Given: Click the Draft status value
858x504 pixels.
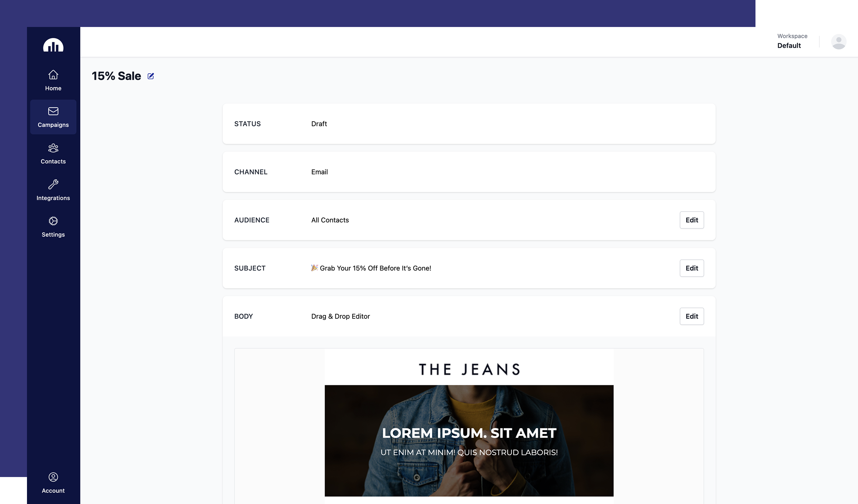Looking at the screenshot, I should (x=319, y=124).
